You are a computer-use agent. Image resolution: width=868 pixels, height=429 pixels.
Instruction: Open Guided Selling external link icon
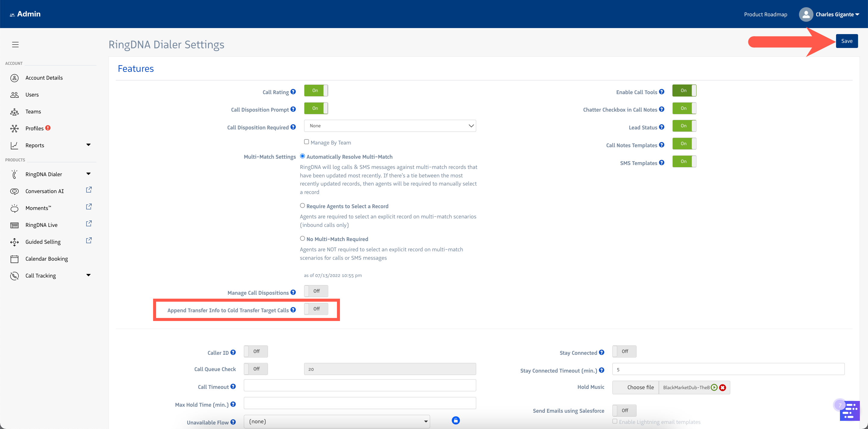click(89, 240)
